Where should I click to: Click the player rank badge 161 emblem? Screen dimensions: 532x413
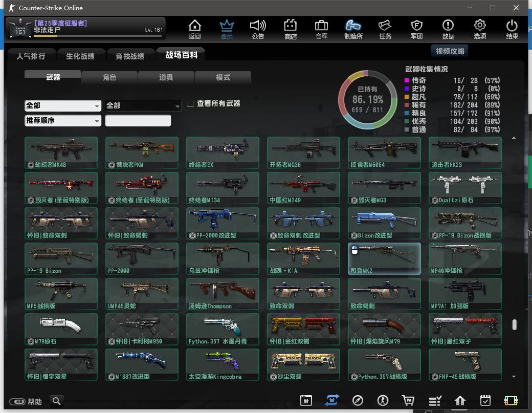coord(20,29)
